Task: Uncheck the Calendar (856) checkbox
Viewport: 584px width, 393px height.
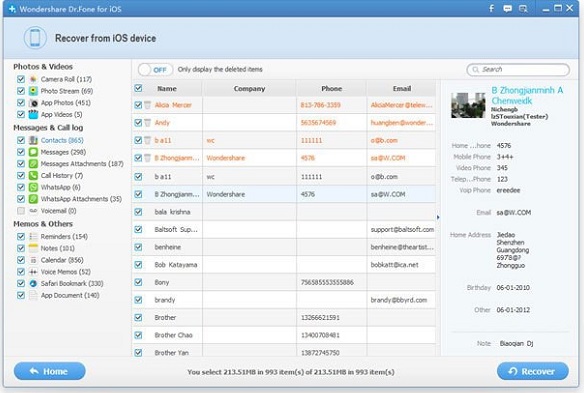Action: (x=21, y=260)
